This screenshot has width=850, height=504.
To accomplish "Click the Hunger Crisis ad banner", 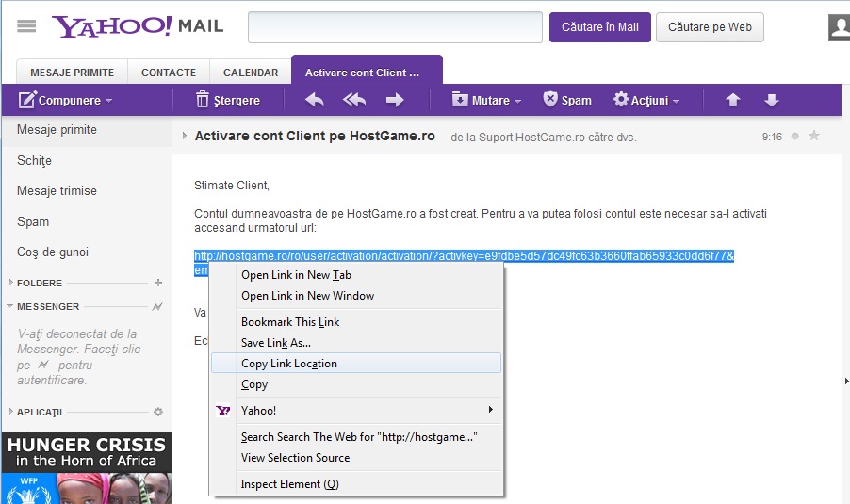I will click(x=87, y=468).
